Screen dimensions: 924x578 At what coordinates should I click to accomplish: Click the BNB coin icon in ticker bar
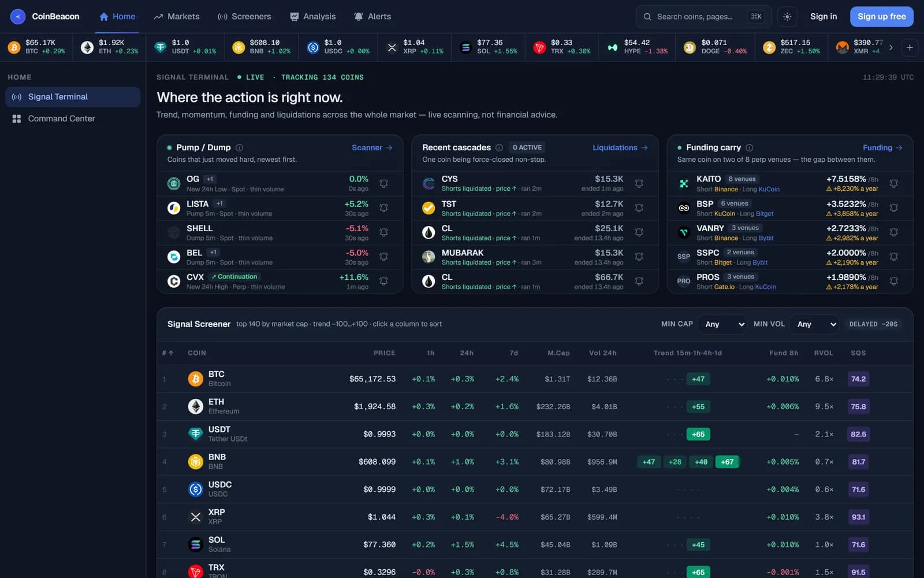239,47
